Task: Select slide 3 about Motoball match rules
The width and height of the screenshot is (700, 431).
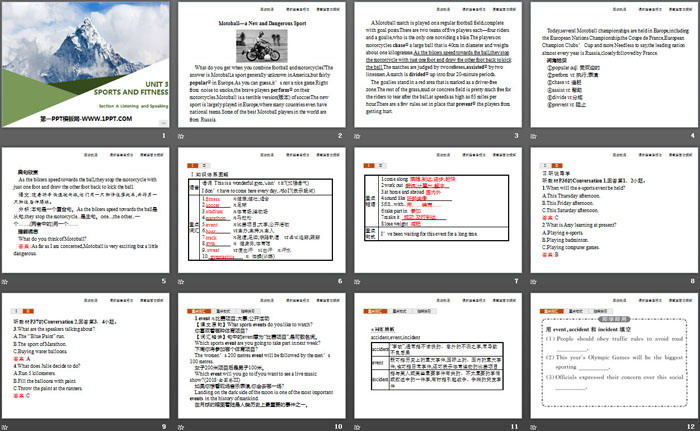Action: pos(438,64)
